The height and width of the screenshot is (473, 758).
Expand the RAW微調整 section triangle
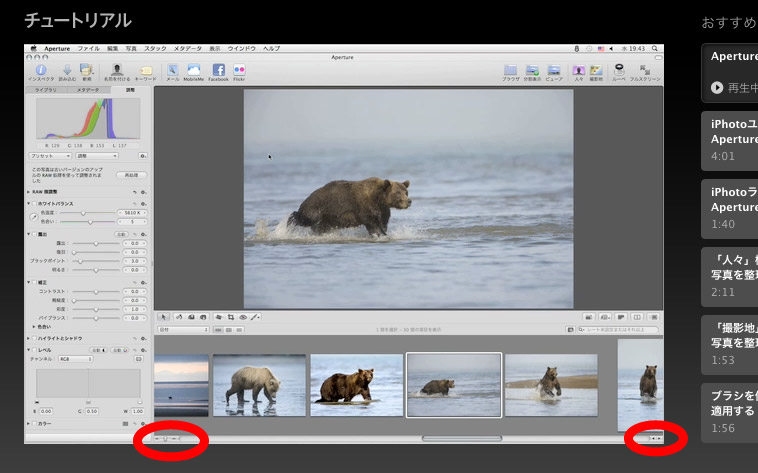click(30, 191)
